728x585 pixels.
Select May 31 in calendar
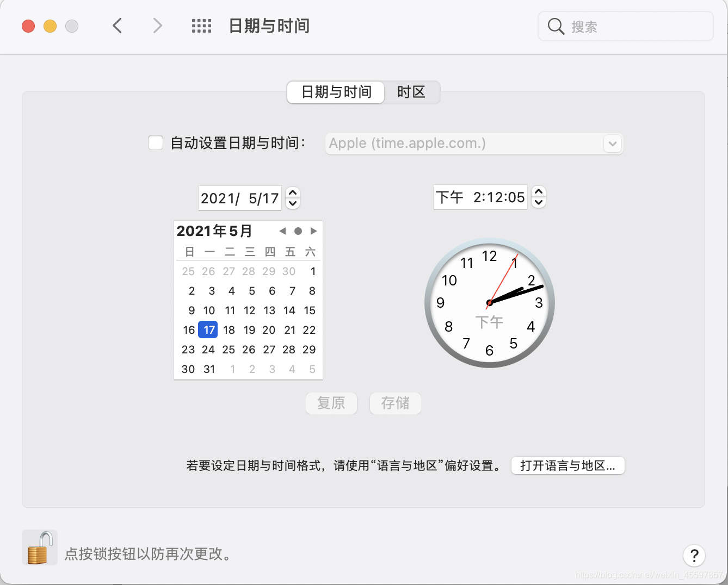click(x=209, y=369)
